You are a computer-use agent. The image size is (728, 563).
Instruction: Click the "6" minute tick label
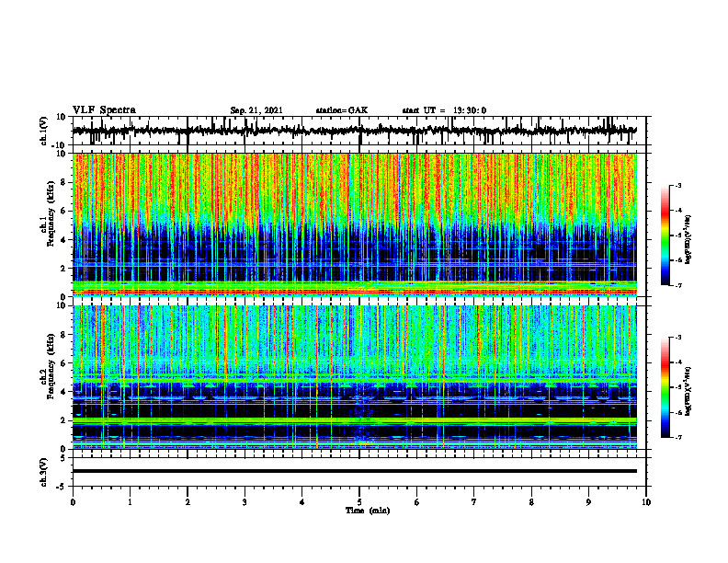[x=417, y=502]
